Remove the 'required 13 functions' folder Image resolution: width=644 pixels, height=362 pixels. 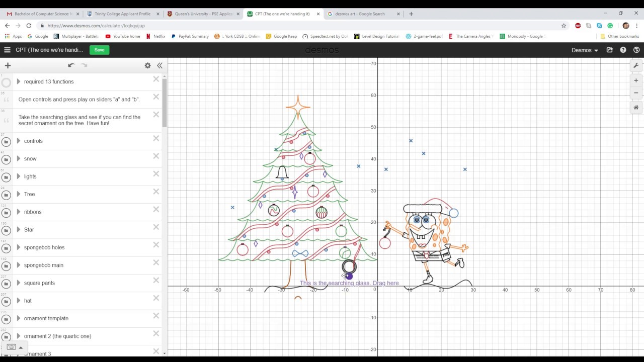pos(156,79)
